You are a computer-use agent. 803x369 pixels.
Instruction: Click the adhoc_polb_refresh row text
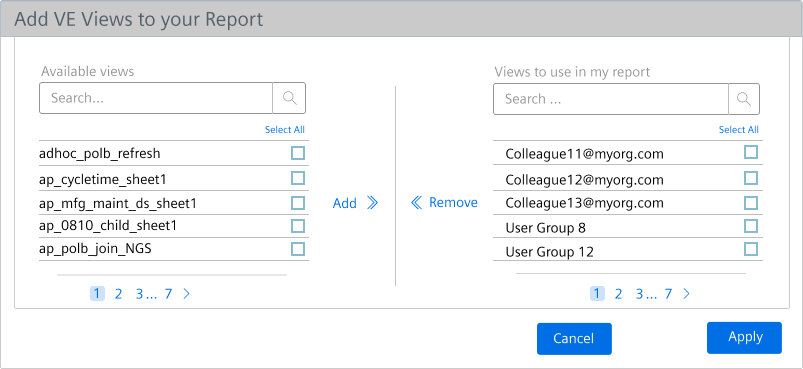coord(100,153)
